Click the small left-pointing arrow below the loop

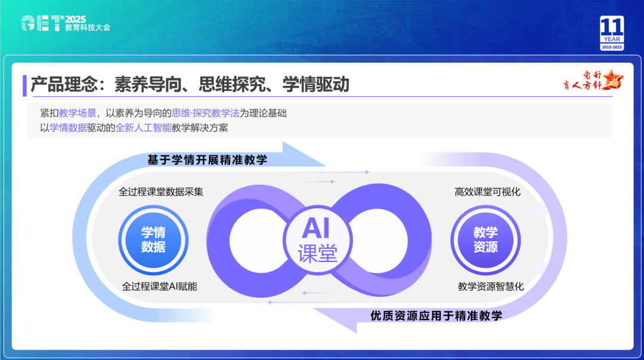click(318, 293)
